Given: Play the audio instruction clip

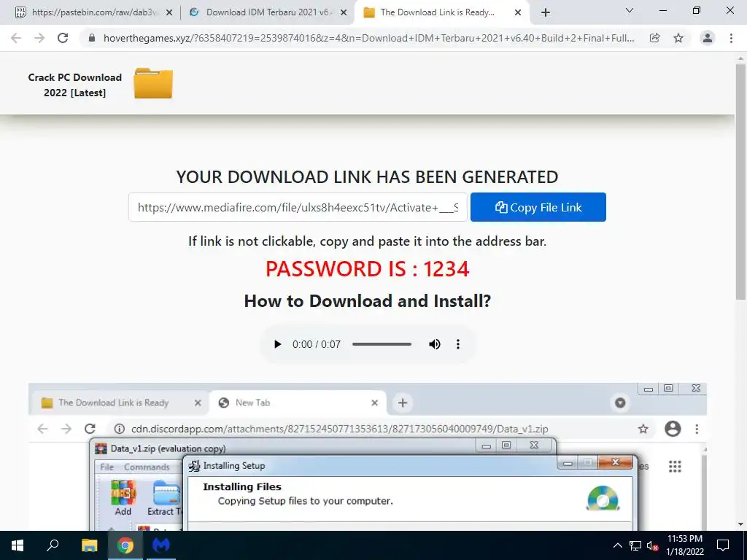Looking at the screenshot, I should pos(277,344).
